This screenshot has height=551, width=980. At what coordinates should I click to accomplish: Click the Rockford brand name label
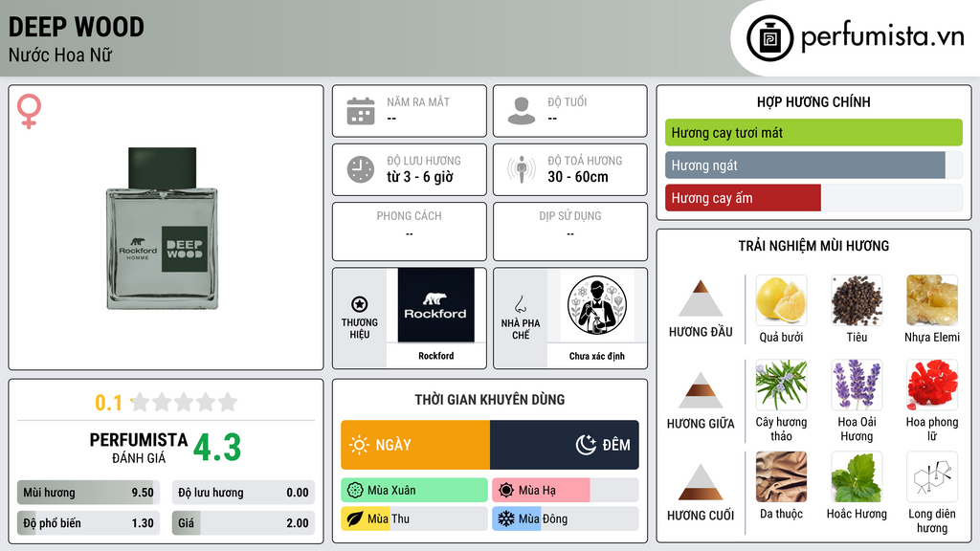[x=436, y=356]
